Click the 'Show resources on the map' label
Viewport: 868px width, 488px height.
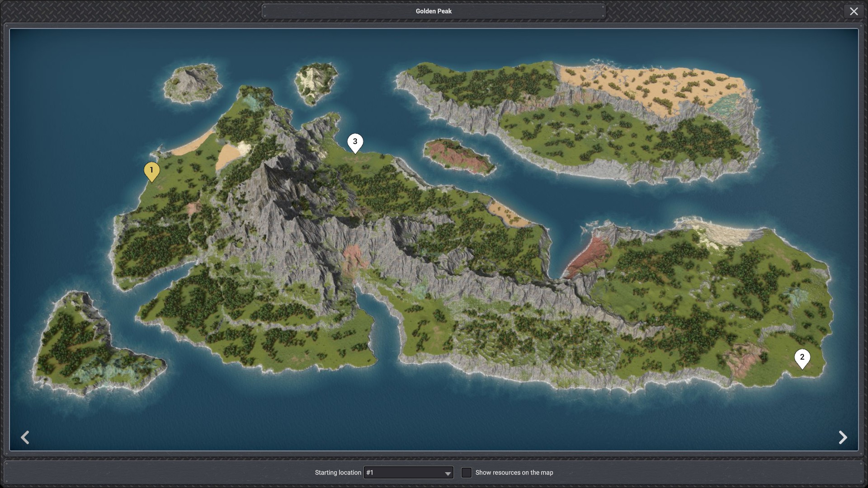click(514, 473)
